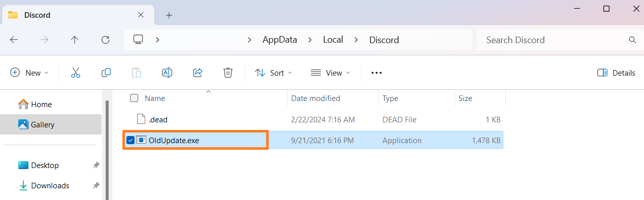This screenshot has width=644, height=200.
Task: Select AppData in the address breadcrumb
Action: click(x=280, y=40)
